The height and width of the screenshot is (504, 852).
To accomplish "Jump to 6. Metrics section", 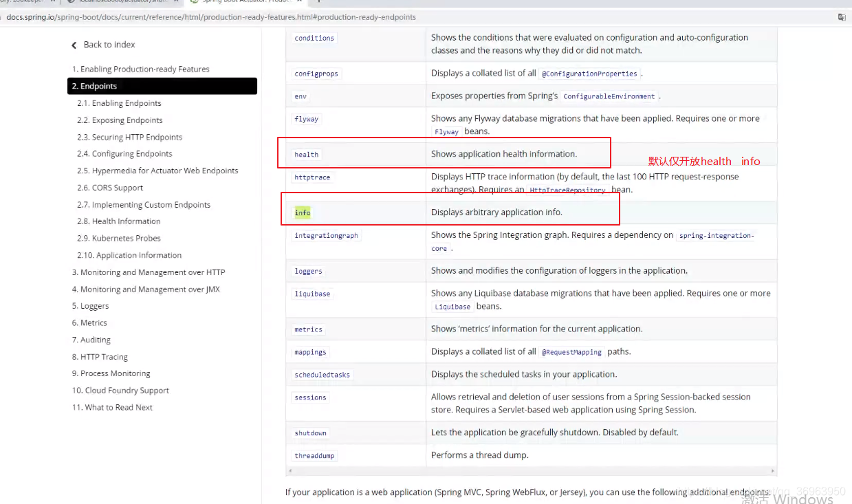I will (89, 323).
